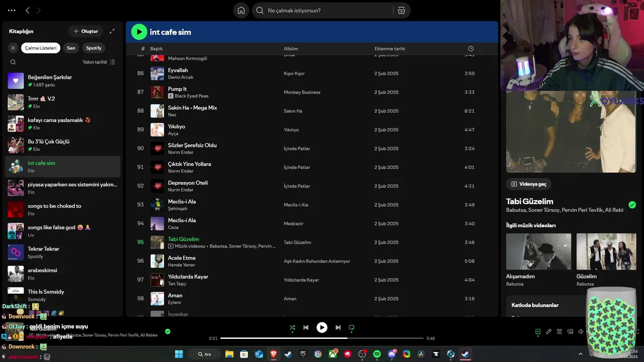This screenshot has width=644, height=362.
Task: Select the Spotify filter chip
Action: 94,48
